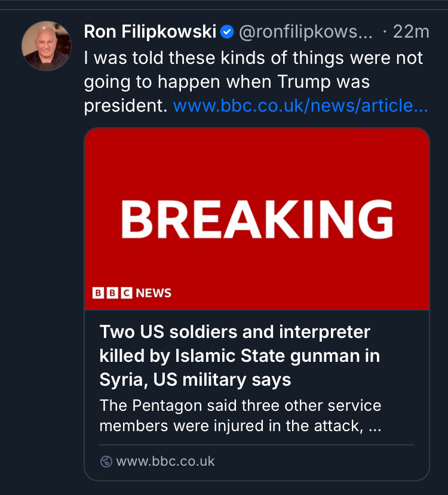Select the 'I was told these kinds' post text
This screenshot has width=448, height=495.
[x=253, y=59]
